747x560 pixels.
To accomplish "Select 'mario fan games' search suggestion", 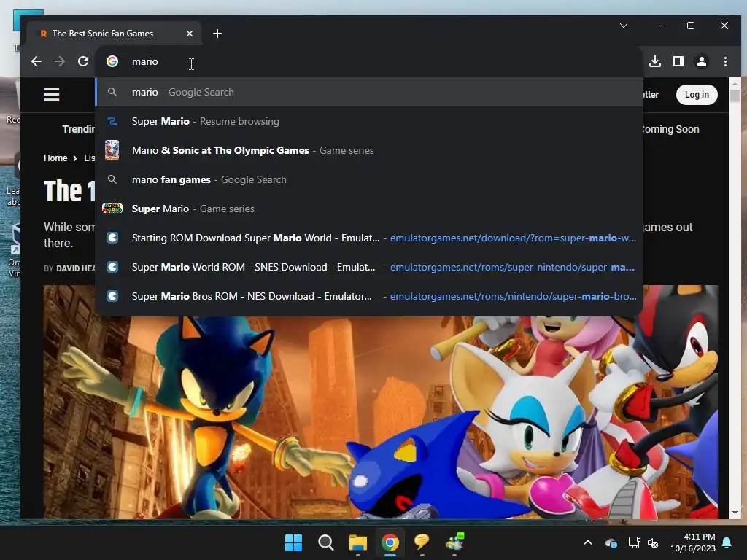I will point(369,179).
